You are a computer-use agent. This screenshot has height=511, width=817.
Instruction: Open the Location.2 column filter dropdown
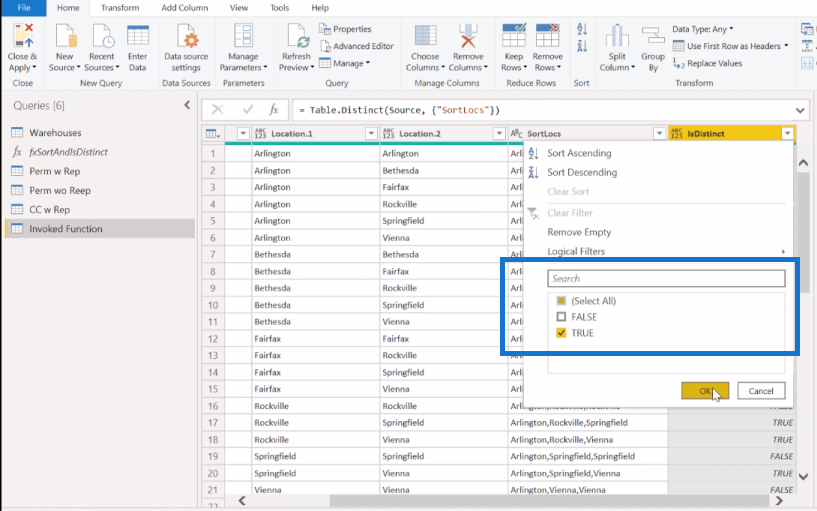click(x=499, y=134)
